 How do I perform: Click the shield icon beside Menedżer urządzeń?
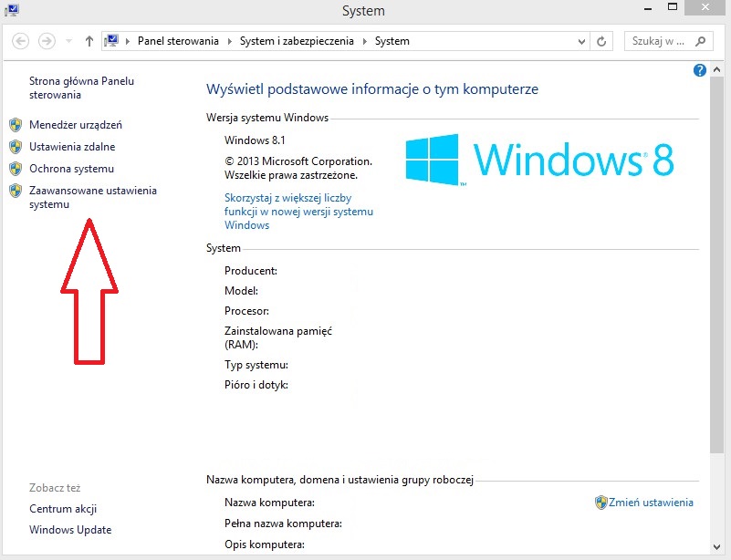16,125
